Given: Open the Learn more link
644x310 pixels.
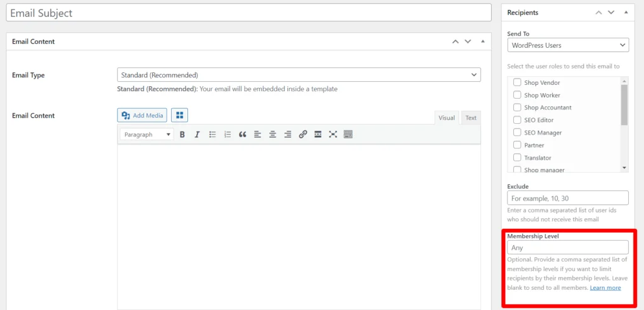Looking at the screenshot, I should [606, 288].
